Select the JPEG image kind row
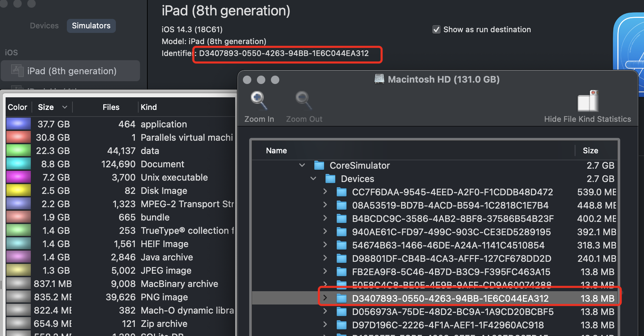Viewport: 644px width, 336px height. tap(121, 271)
